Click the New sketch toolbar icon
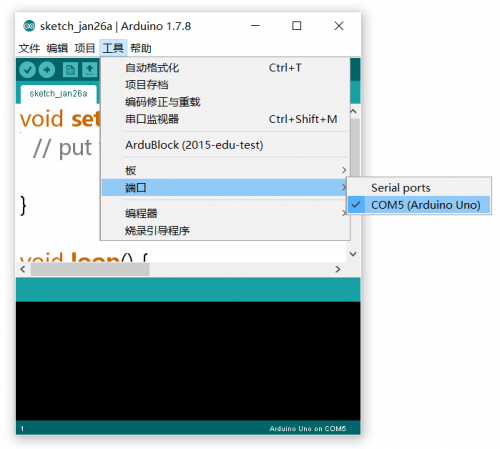Image resolution: width=500 pixels, height=449 pixels. [70, 70]
